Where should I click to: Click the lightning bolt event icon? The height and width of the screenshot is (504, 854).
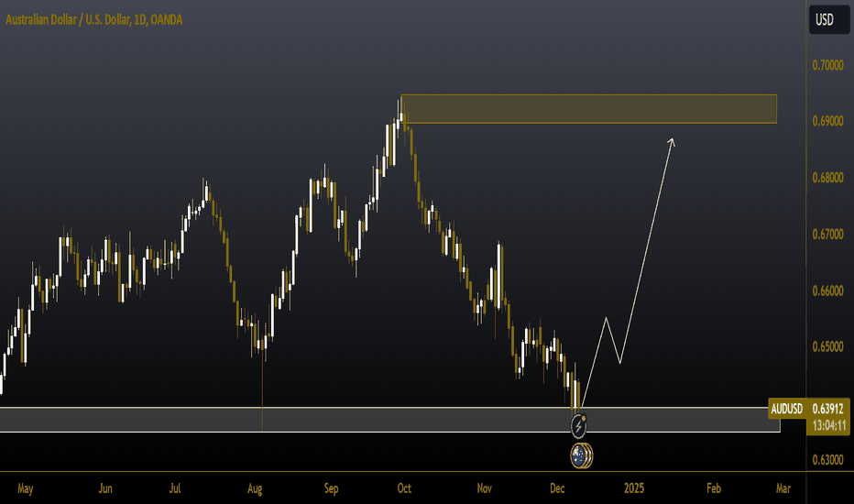pyautogui.click(x=578, y=426)
